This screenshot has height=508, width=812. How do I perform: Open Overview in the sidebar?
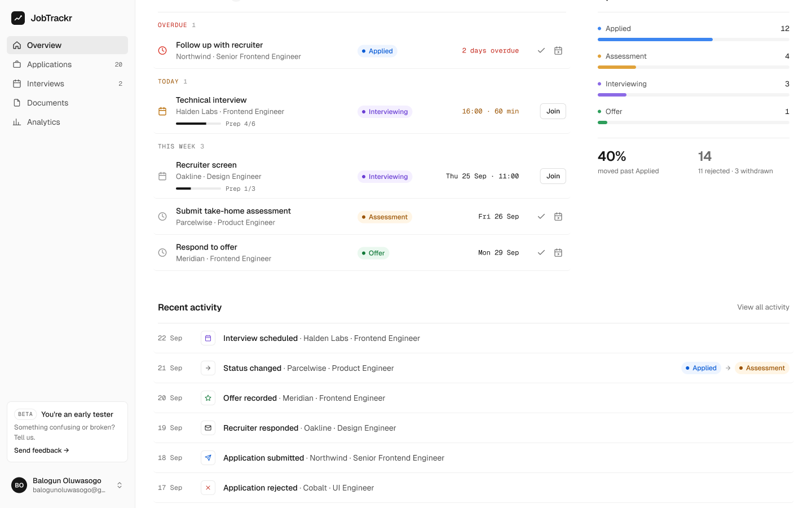click(67, 45)
